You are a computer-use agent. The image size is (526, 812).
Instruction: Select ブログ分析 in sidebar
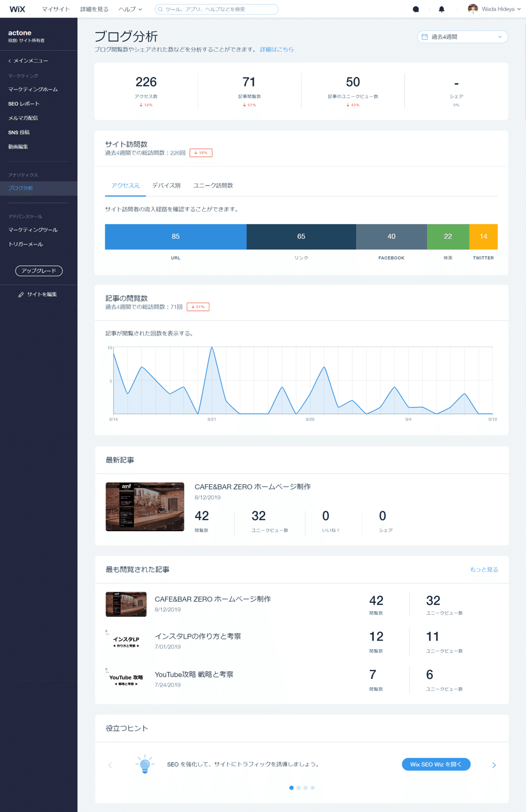[38, 188]
